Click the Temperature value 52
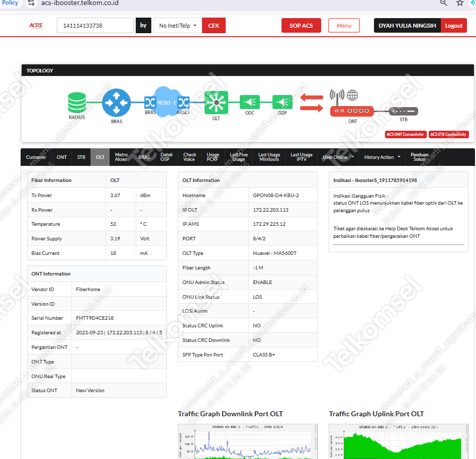Image resolution: width=476 pixels, height=459 pixels. tap(113, 224)
